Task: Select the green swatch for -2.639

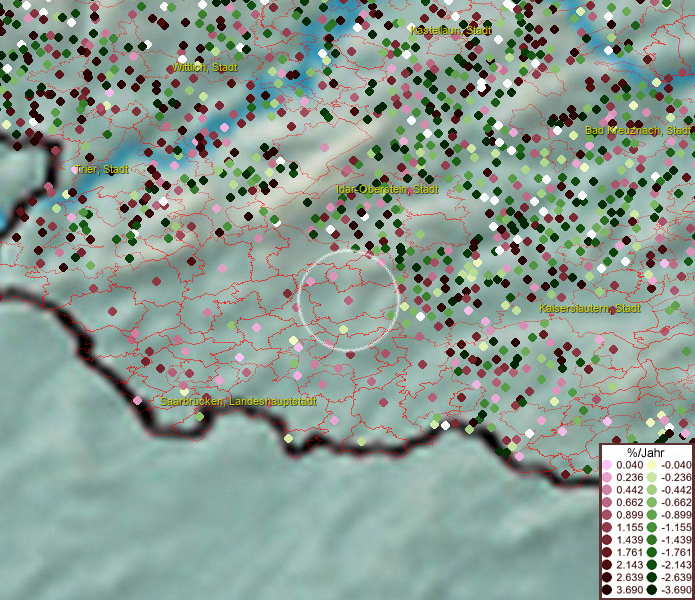Action: (652, 578)
